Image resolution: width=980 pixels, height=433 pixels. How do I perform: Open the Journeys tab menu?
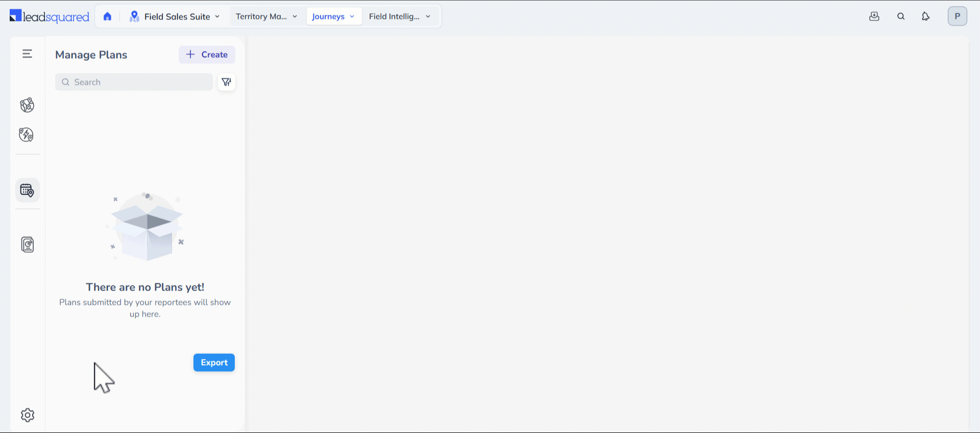point(333,16)
